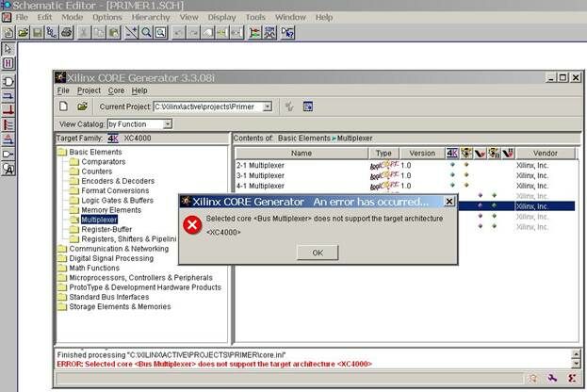The width and height of the screenshot is (587, 392).
Task: Select the arrow pointer tool in left toolbar
Action: 8,49
